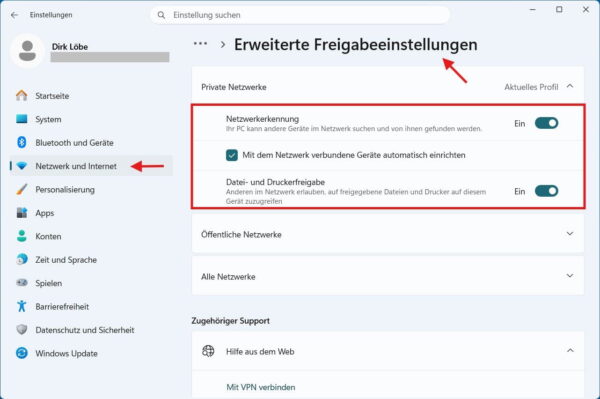Click the Einstellung suchen search field
600x399 pixels.
coord(300,15)
